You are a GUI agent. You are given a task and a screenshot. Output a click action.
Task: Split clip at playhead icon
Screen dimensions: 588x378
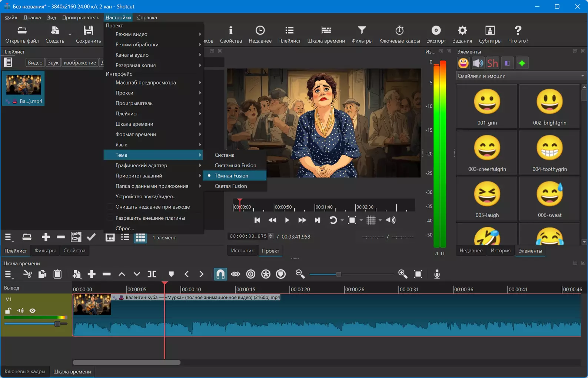tap(152, 274)
